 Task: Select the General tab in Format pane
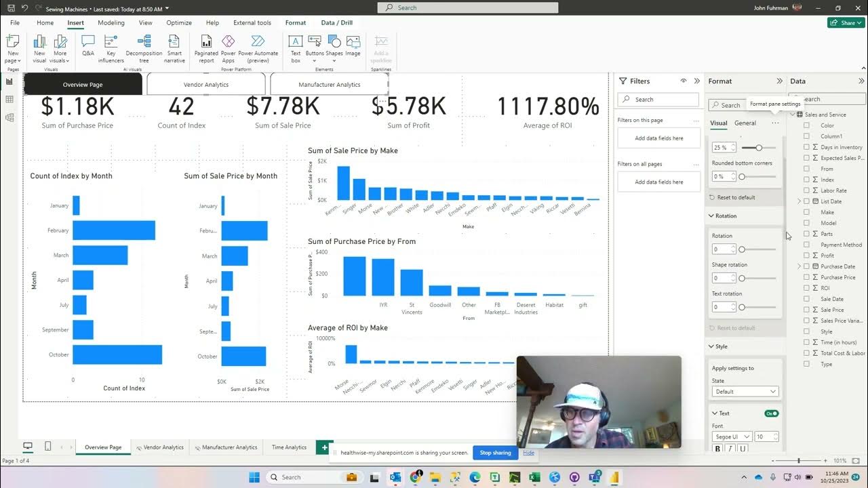pos(745,123)
